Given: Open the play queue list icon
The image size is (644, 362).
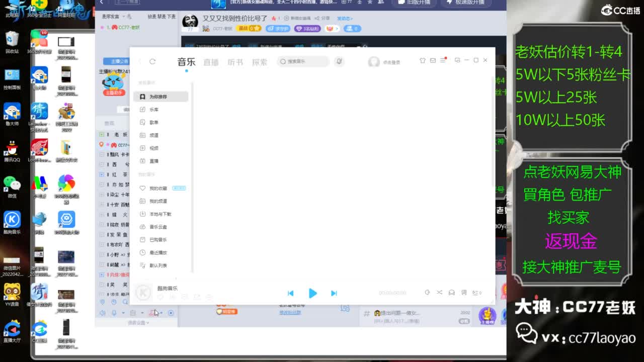Looking at the screenshot, I should (476, 293).
